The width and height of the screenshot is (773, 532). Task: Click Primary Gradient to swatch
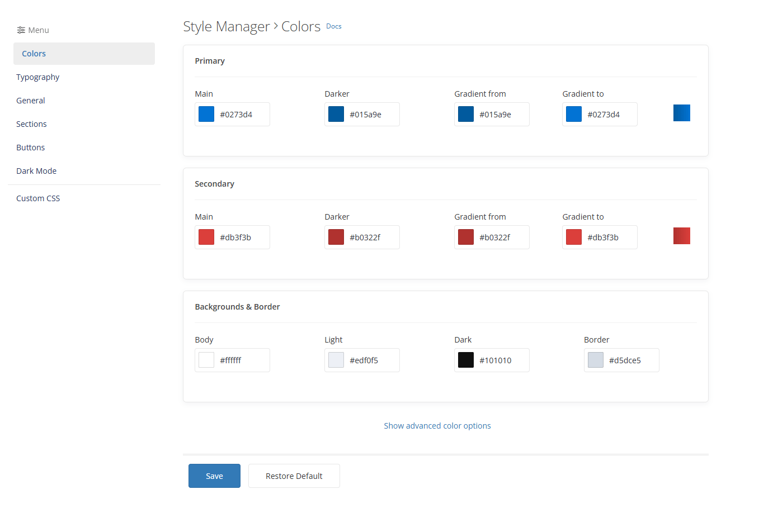tap(574, 114)
